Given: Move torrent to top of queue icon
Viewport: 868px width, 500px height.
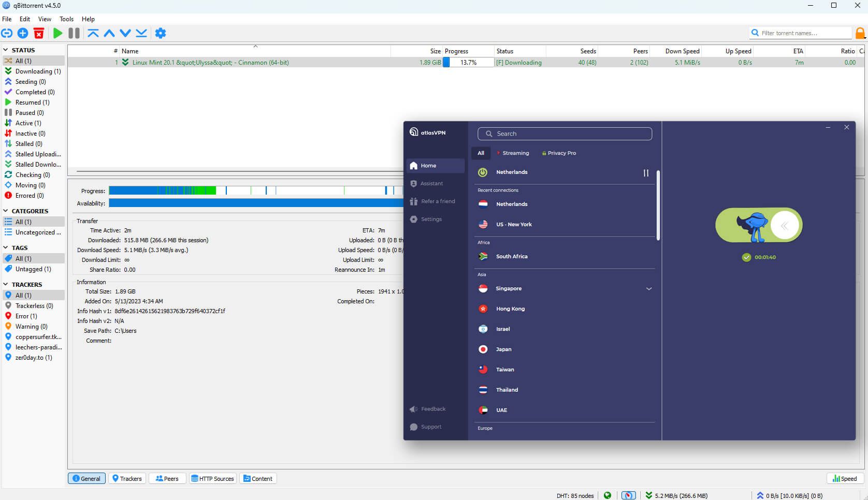Looking at the screenshot, I should (x=93, y=33).
